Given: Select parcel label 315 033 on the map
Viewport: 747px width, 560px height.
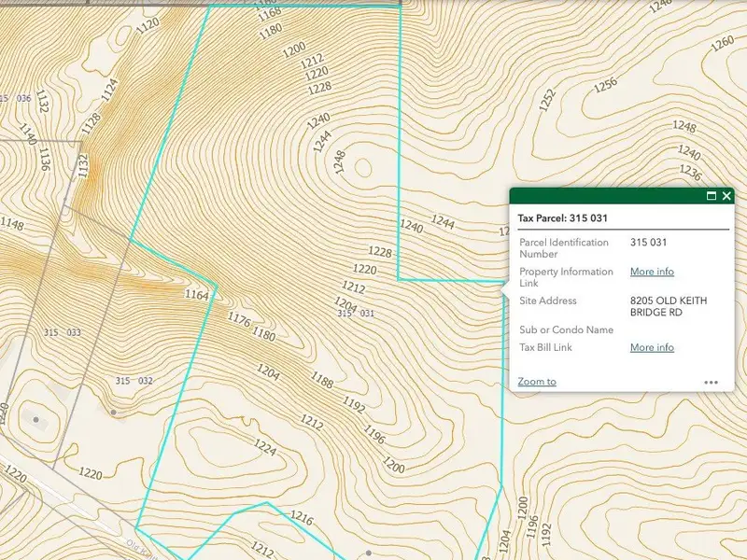Looking at the screenshot, I should [x=63, y=333].
